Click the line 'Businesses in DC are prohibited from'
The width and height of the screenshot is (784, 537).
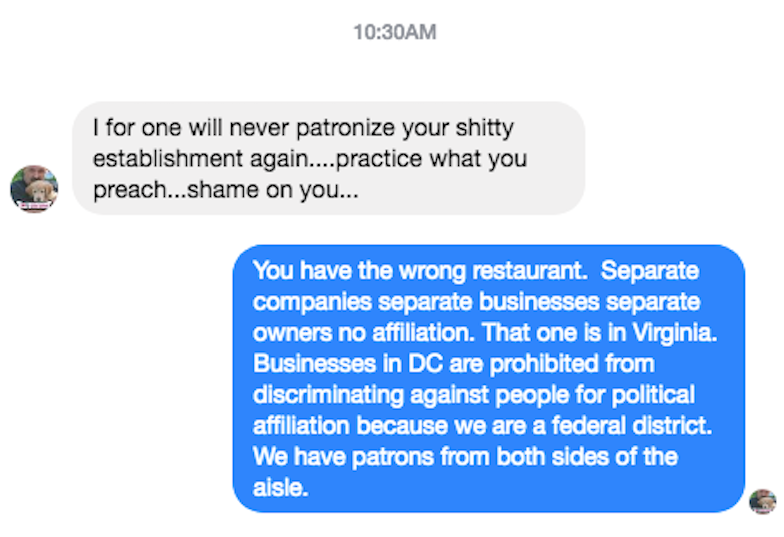pos(454,364)
